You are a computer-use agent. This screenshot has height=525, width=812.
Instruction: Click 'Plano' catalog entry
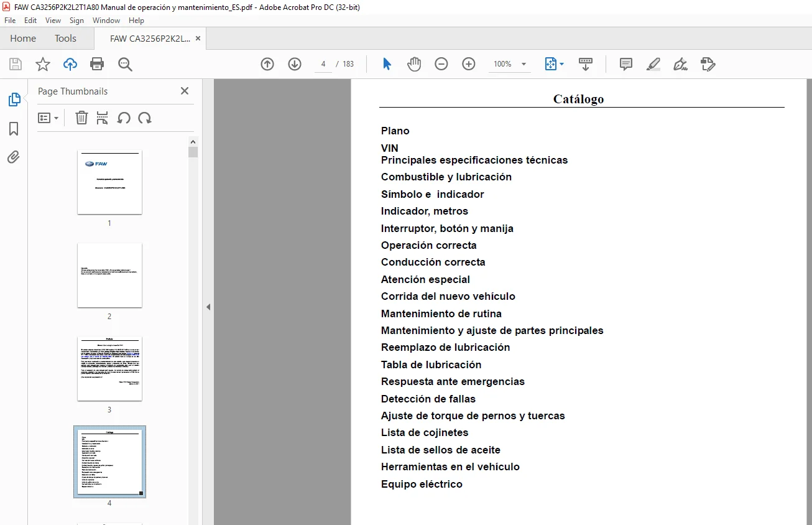[x=395, y=131]
